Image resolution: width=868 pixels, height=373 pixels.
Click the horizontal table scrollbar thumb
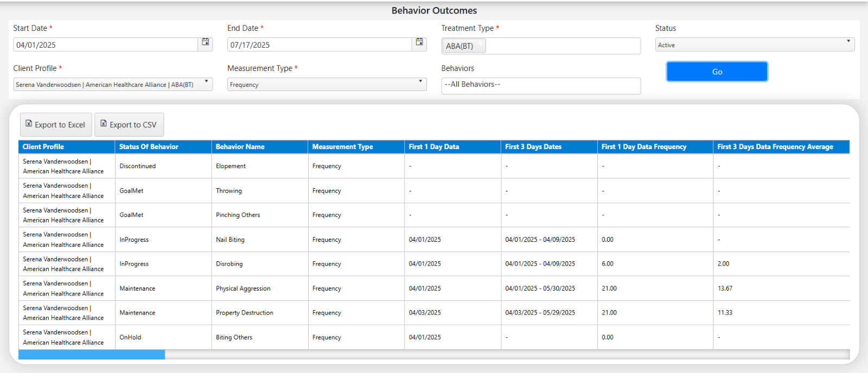pyautogui.click(x=92, y=355)
